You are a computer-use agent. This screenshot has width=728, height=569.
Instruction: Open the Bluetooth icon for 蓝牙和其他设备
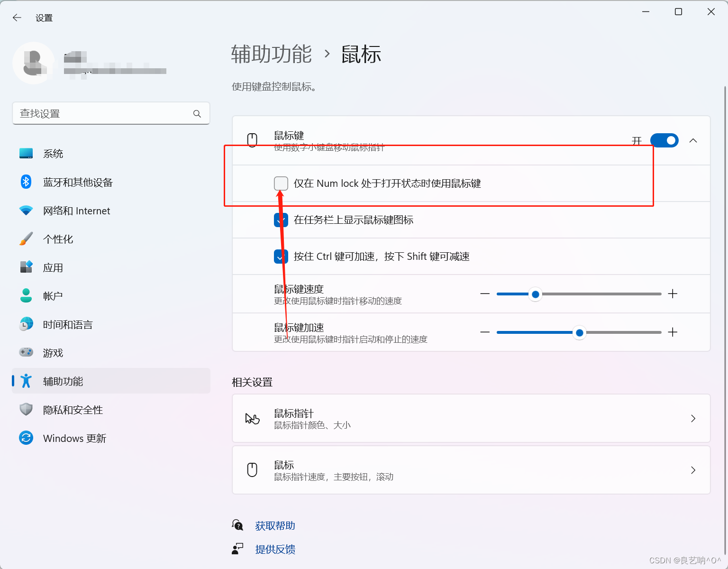point(26,182)
